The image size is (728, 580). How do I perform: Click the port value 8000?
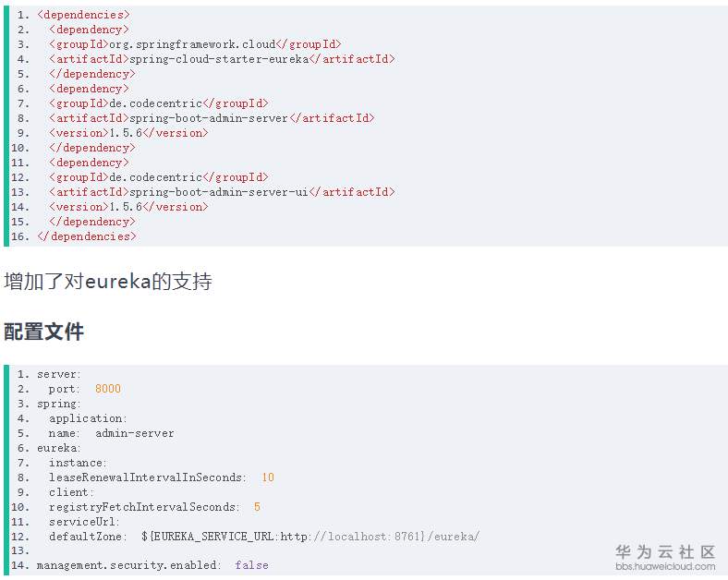107,389
